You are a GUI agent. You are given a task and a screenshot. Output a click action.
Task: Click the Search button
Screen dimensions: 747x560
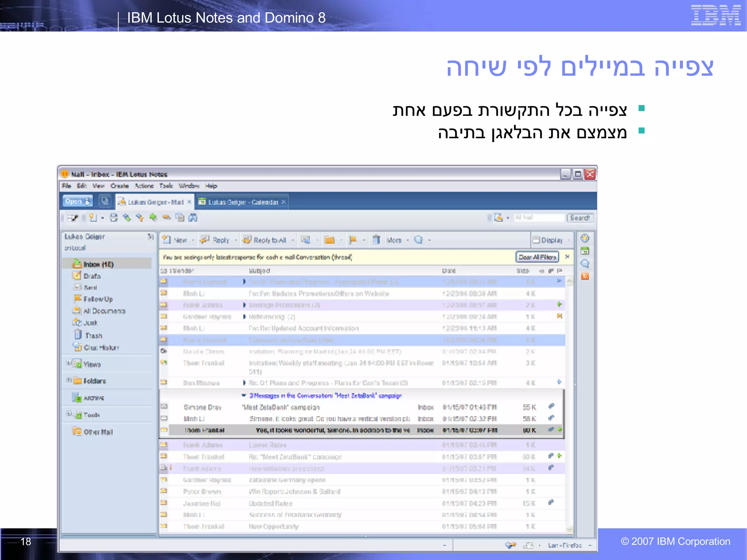click(x=580, y=218)
